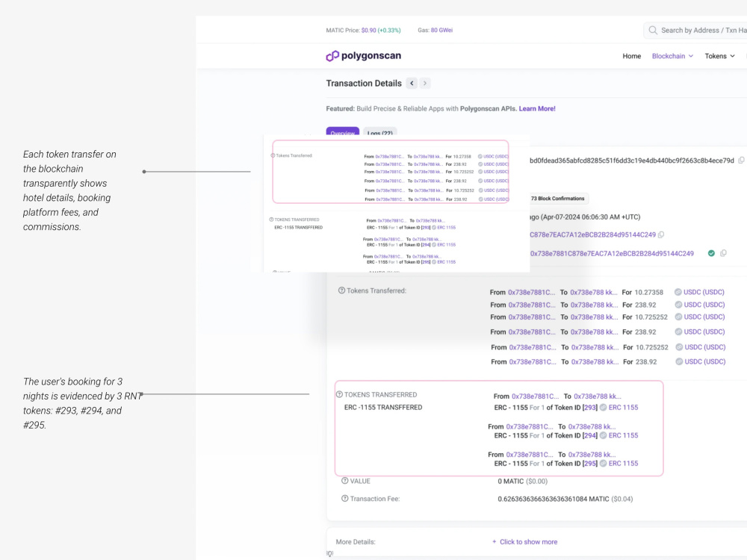Click help icon beside uppercase TOKENS TRANSFERRED

pyautogui.click(x=339, y=394)
